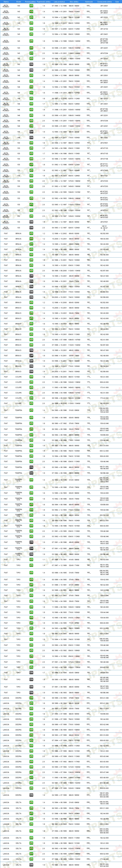The width and height of the screenshot is (122, 868).
Task: Click the petrol icon for Fiat Brava 182.B2.000
Action: pos(31,233)
